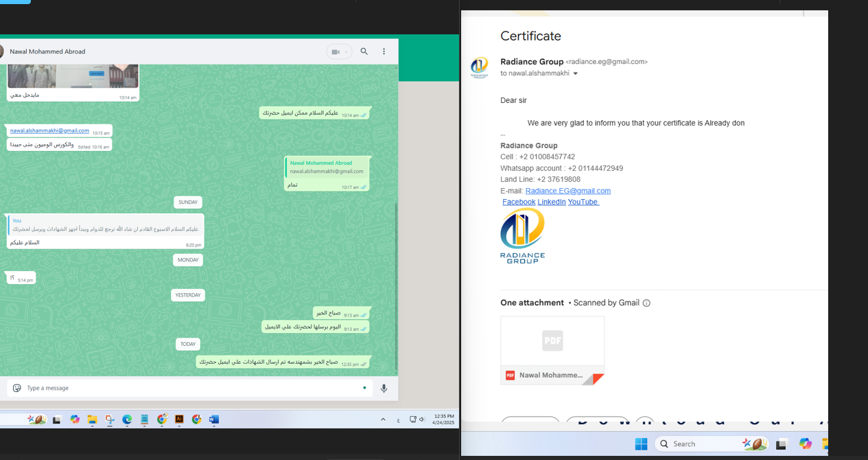The image size is (868, 460).
Task: Open Microsoft Edge from left window taskbar
Action: click(127, 419)
